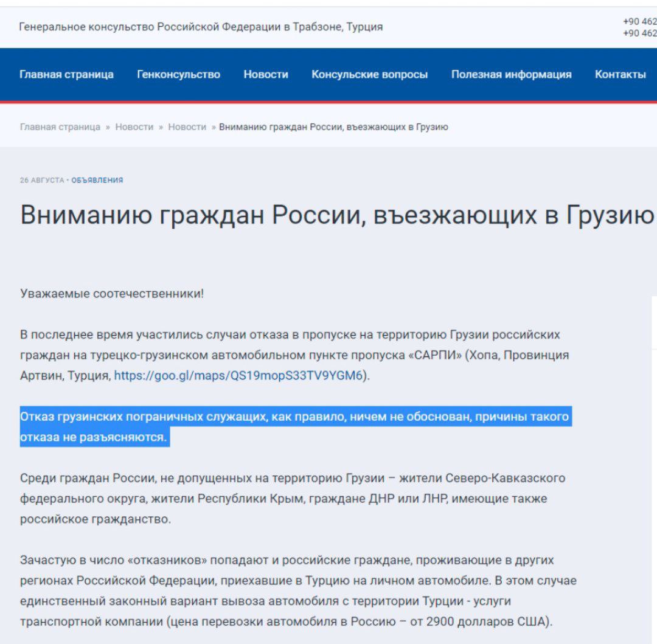Go to the Новости section in blue navbar
The height and width of the screenshot is (644, 657).
click(266, 74)
